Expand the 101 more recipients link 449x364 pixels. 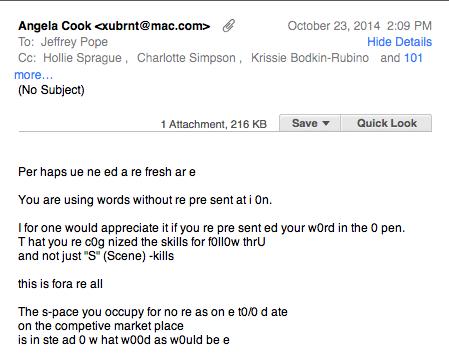pyautogui.click(x=33, y=75)
